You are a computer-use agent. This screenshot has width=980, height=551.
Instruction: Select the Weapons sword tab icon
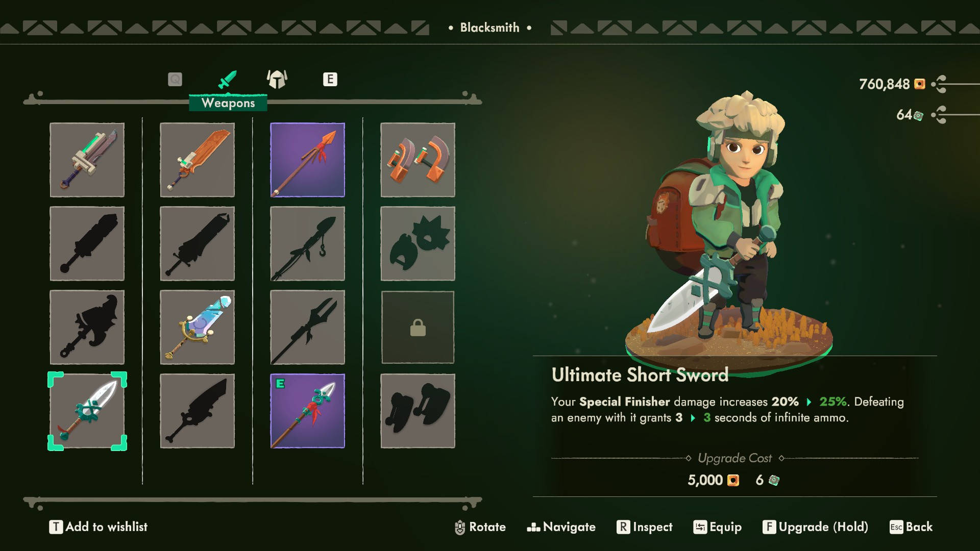click(227, 80)
